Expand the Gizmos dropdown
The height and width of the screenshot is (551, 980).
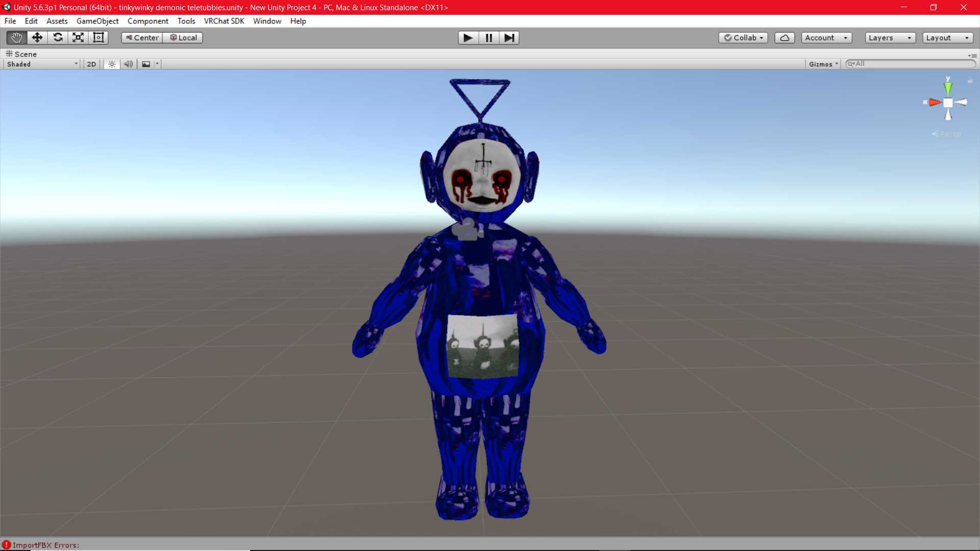point(823,64)
